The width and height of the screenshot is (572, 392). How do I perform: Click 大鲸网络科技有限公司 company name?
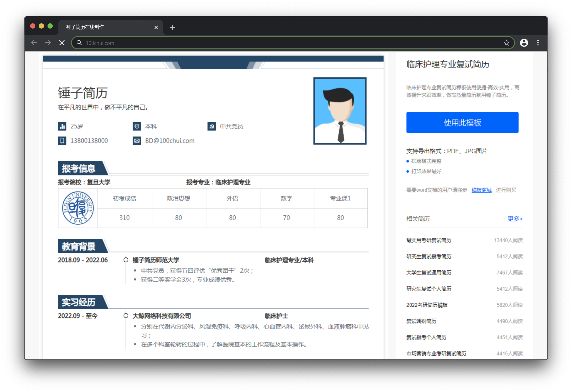(162, 316)
